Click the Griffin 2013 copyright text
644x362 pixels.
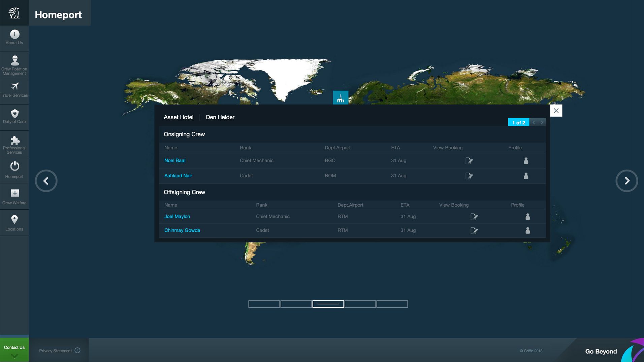coord(531,351)
